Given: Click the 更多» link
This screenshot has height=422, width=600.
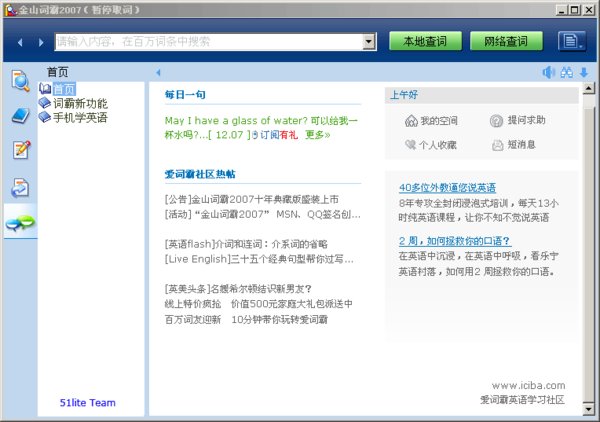Looking at the screenshot, I should [x=318, y=135].
